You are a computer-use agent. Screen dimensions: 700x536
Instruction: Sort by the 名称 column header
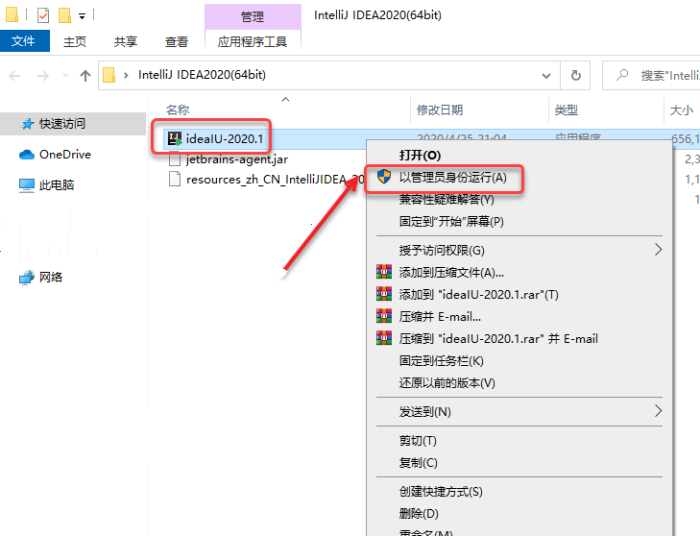pos(178,110)
